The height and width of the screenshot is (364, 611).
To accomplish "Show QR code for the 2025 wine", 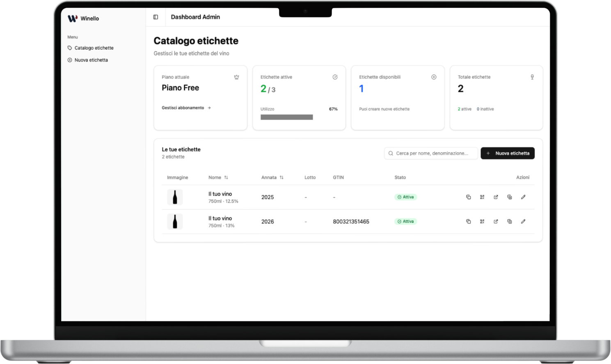I will (482, 197).
